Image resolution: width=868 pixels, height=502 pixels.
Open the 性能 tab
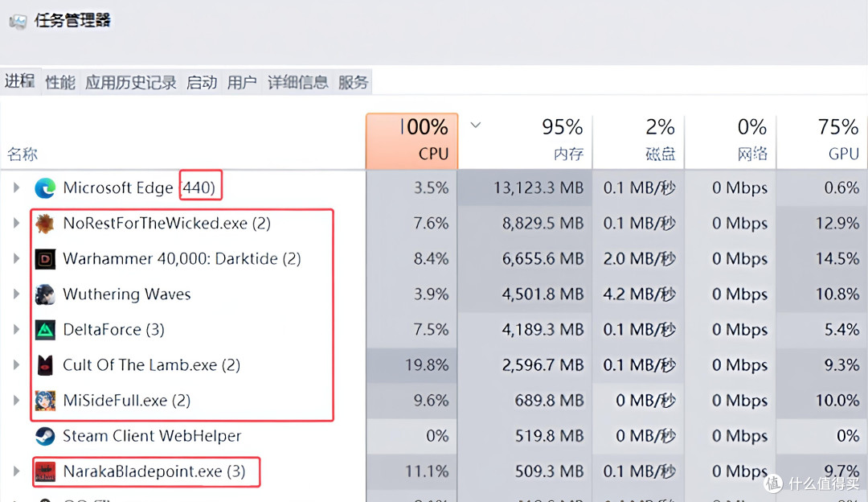tap(60, 83)
